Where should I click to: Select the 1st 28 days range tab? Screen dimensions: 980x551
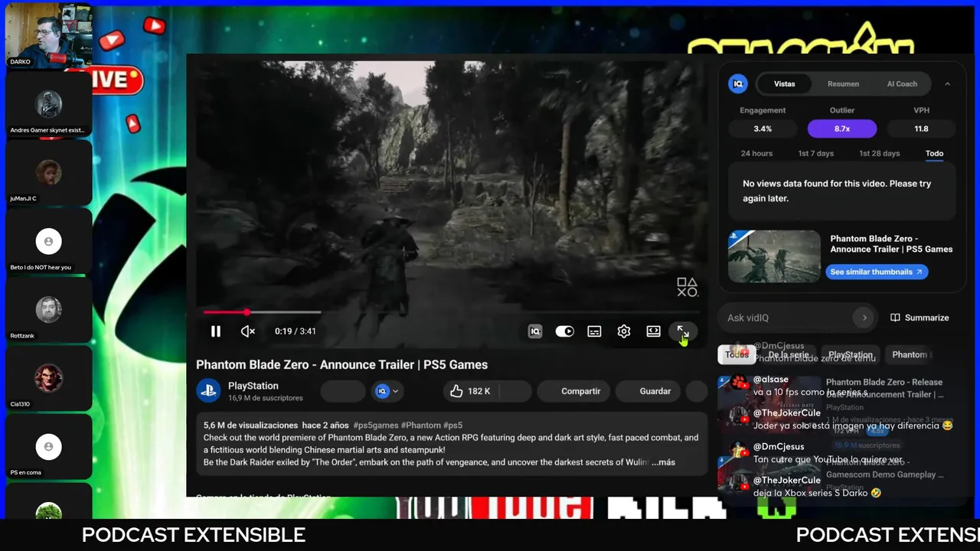point(880,153)
